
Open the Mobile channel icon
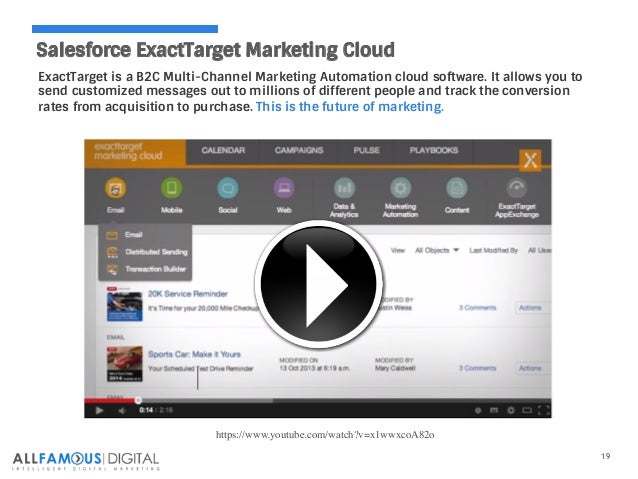(171, 188)
